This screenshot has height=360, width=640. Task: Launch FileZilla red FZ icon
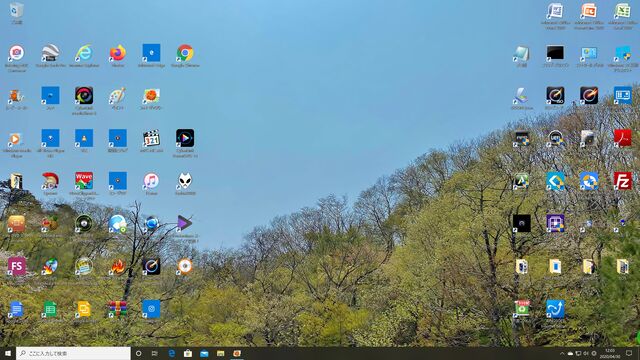tap(622, 181)
